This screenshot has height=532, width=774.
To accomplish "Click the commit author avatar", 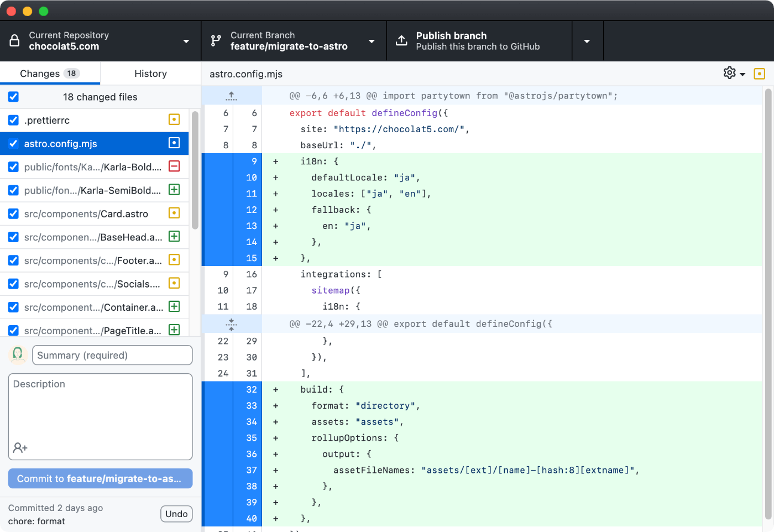I will [18, 355].
